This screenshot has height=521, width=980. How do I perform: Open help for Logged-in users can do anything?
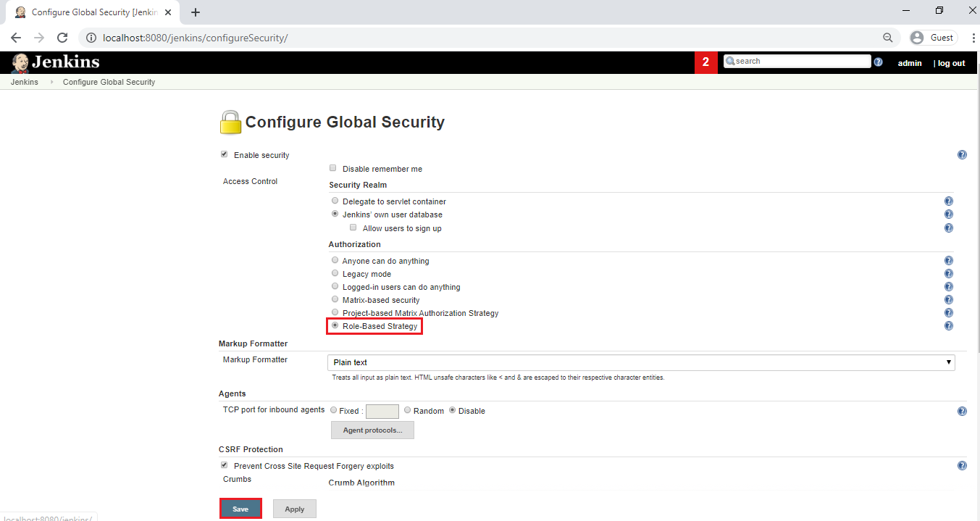[x=948, y=287]
